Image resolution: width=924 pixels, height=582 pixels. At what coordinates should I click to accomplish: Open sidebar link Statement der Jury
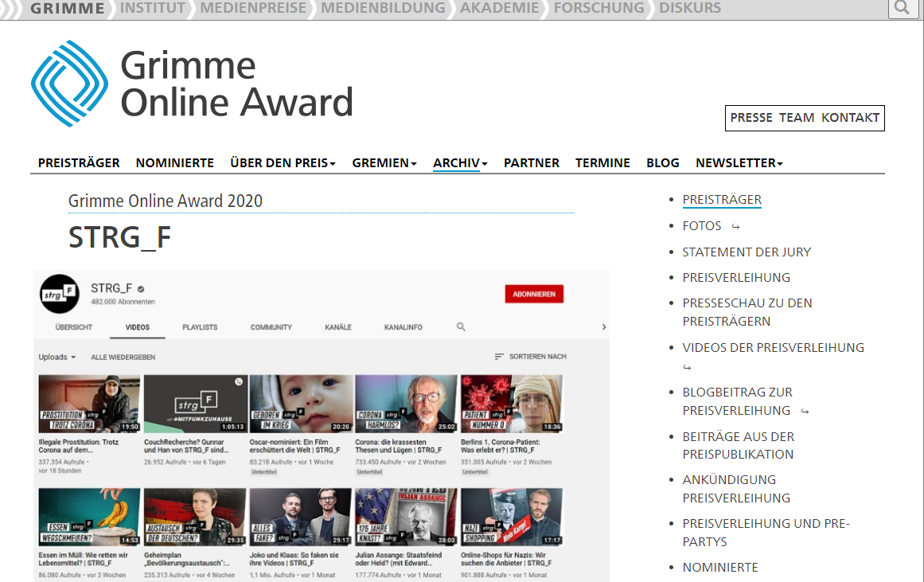pos(747,252)
